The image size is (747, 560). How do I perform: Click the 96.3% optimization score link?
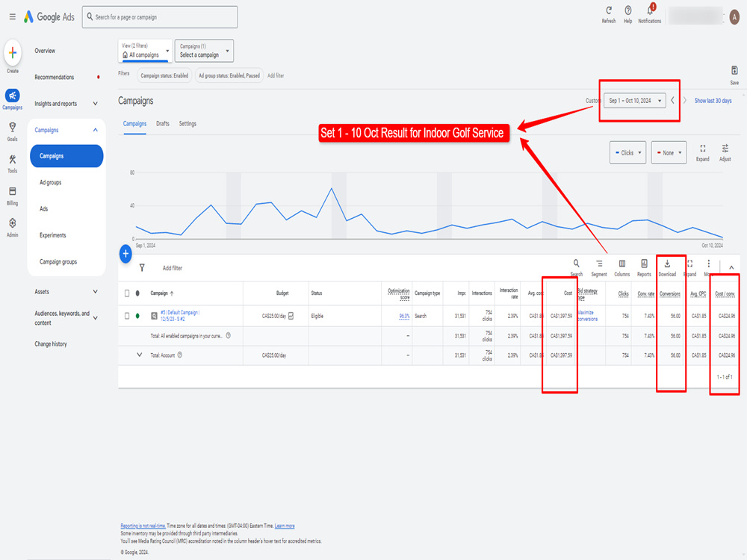point(404,316)
